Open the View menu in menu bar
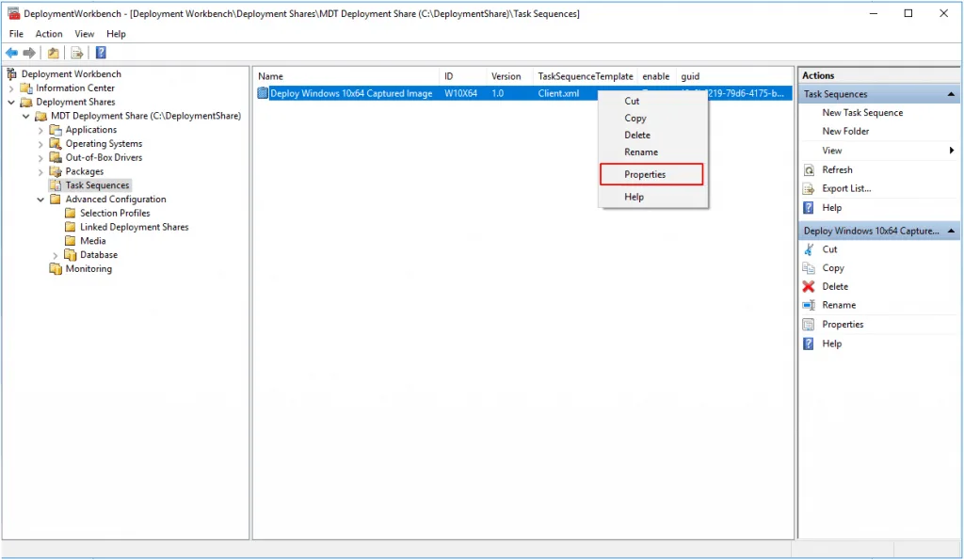This screenshot has width=964, height=560. 84,34
